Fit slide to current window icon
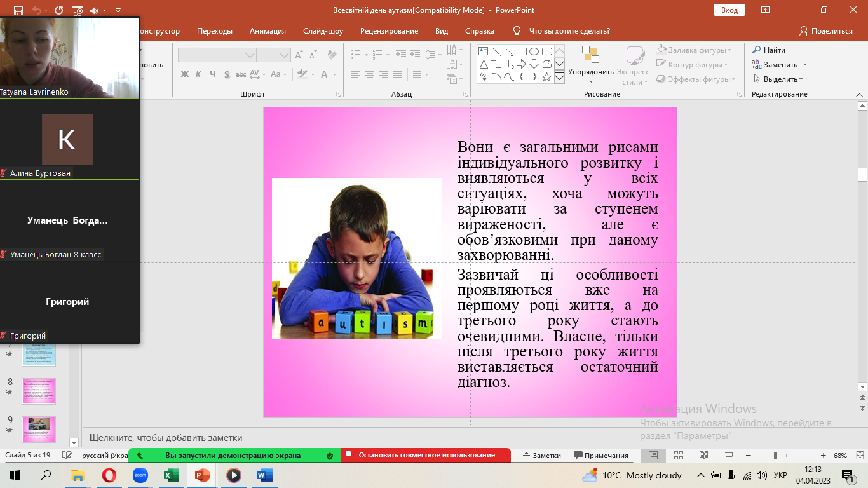This screenshot has height=488, width=868. click(x=858, y=456)
